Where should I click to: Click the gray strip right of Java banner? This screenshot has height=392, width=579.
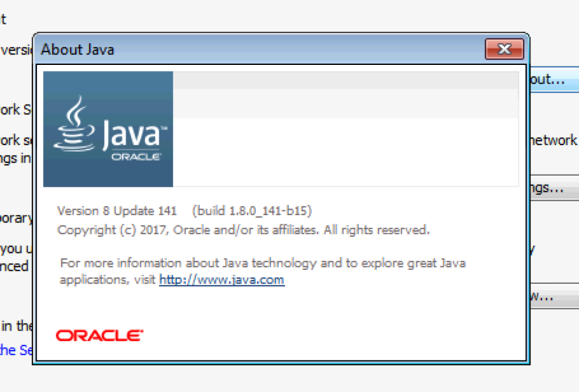coord(345,80)
